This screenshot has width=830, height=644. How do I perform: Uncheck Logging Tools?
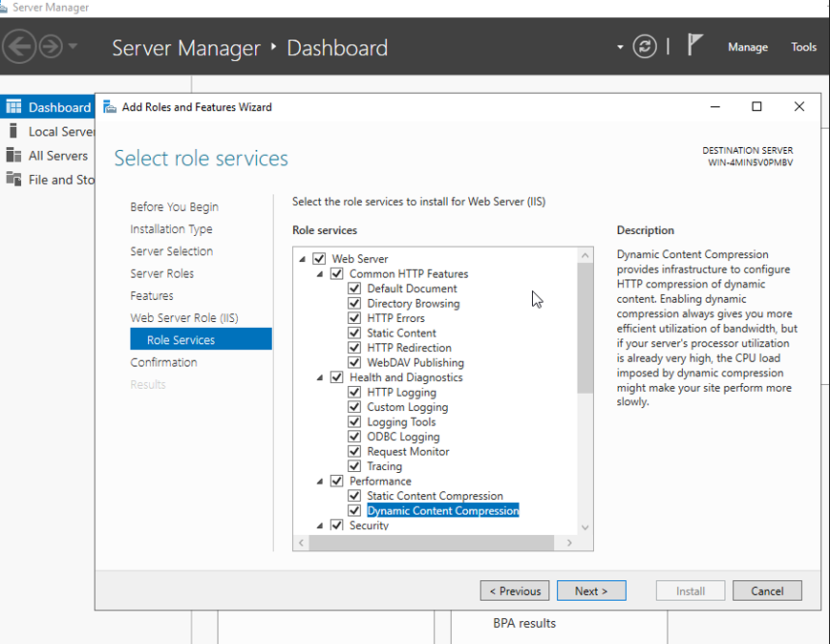[354, 421]
